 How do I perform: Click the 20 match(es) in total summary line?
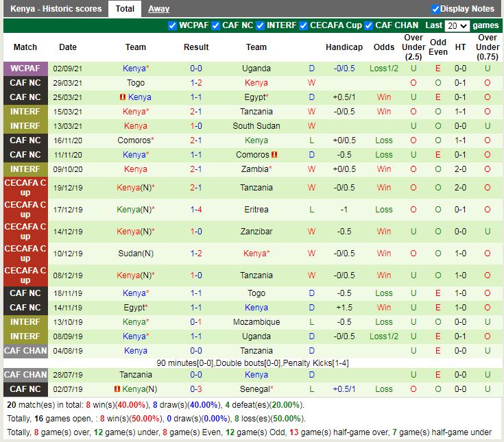point(156,405)
